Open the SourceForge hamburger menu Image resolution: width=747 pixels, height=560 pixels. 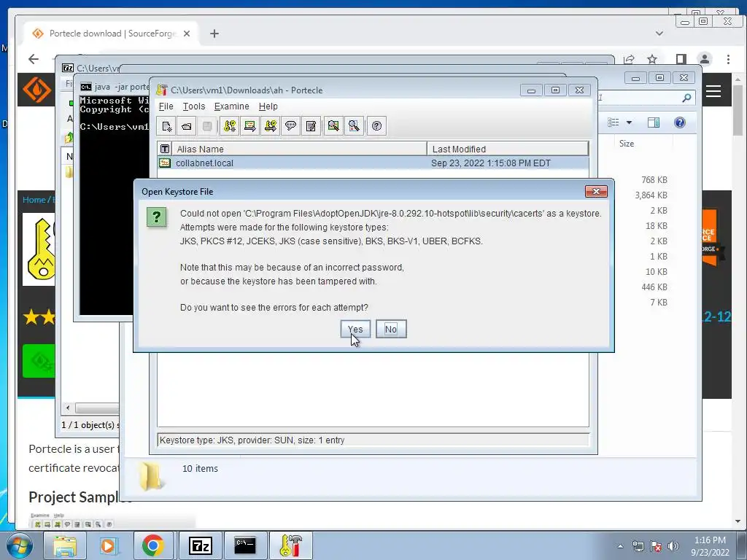713,91
